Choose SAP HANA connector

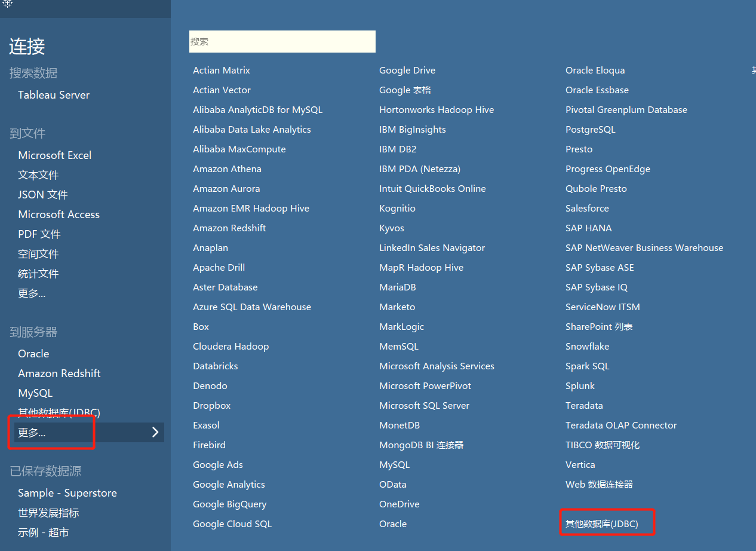pos(588,228)
